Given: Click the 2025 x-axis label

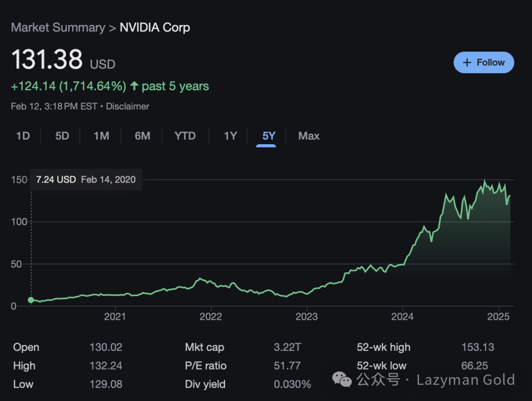Looking at the screenshot, I should coord(499,316).
